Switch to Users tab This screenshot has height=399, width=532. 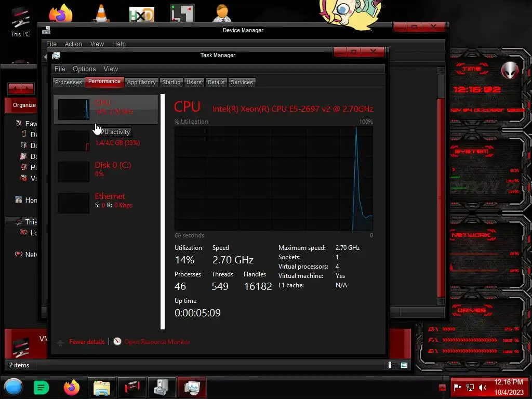pos(194,82)
